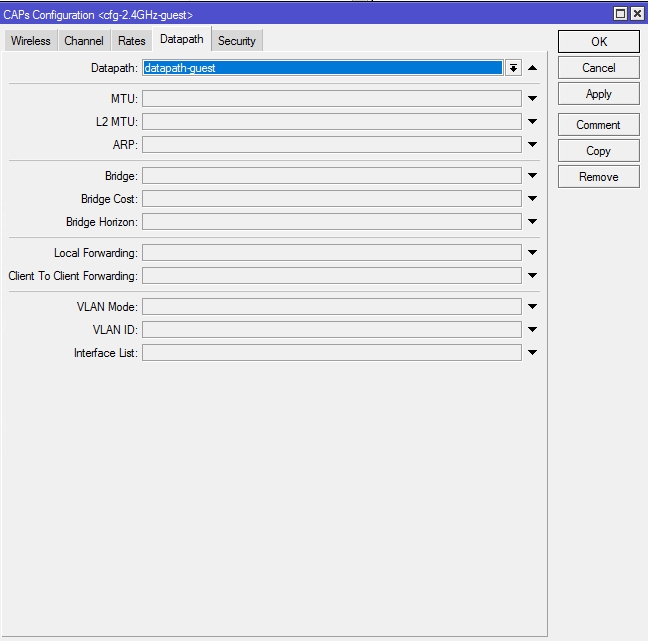Screen dimensions: 648x641
Task: Expand the Interface List field arrow
Action: [x=533, y=353]
